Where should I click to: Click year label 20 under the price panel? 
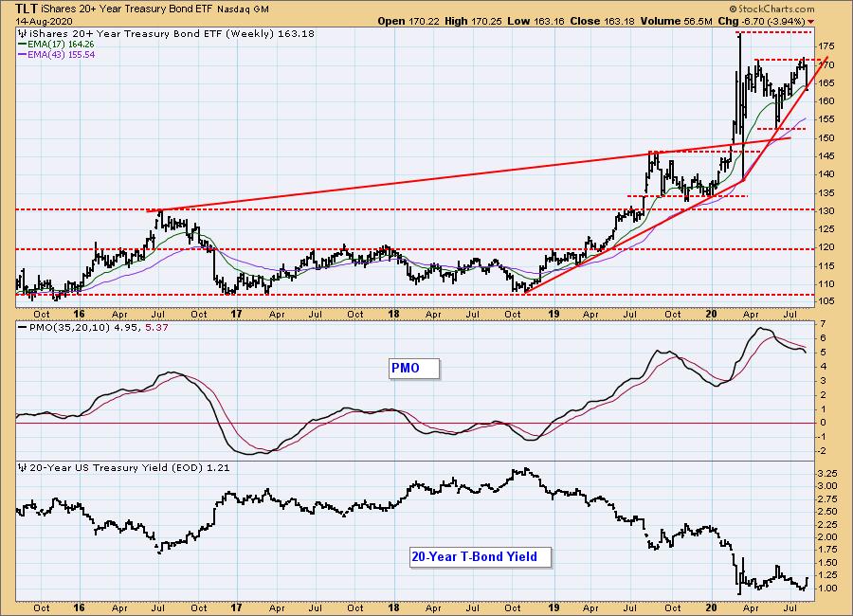point(711,314)
